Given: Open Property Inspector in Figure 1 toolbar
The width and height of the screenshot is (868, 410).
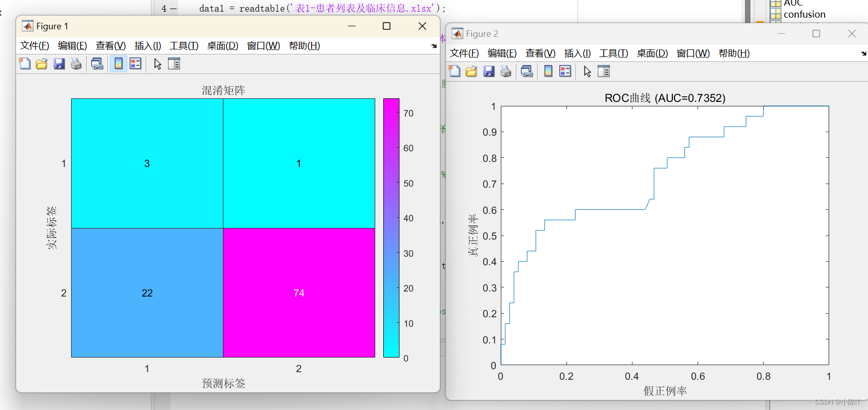Looking at the screenshot, I should click(x=174, y=64).
